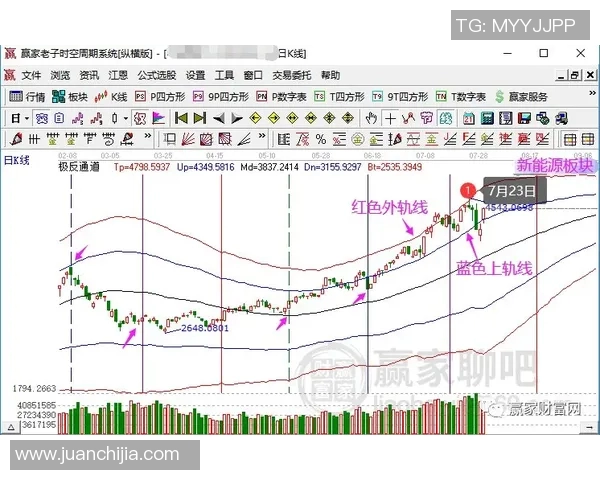Image resolution: width=600 pixels, height=480 pixels.
Task: Expand the 日 period dropdown arrow
Action: coord(27,119)
